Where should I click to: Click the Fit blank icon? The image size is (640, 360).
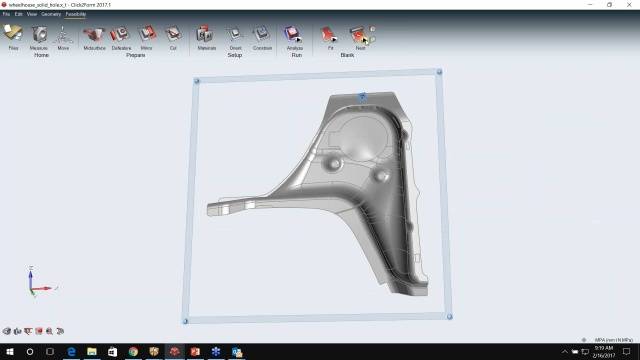click(329, 34)
